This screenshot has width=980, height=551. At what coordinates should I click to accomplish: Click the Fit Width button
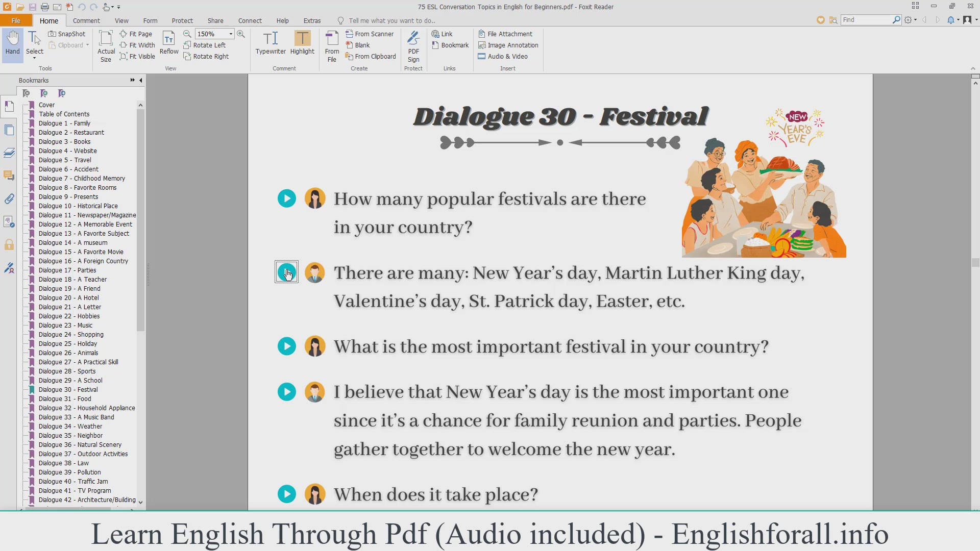point(137,45)
